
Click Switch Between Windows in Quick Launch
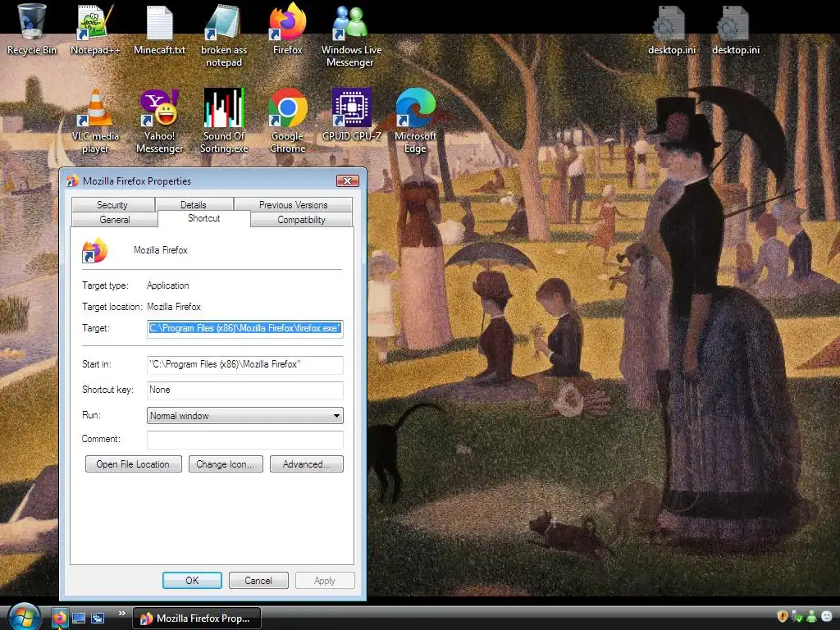tap(98, 619)
